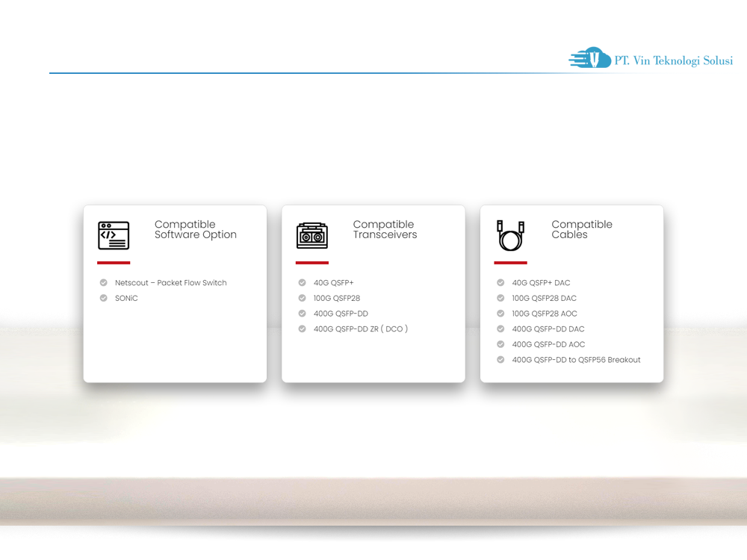The image size is (747, 560).
Task: Click the checkmark beside Netscout – Packet Flow Switch
Action: tap(103, 282)
